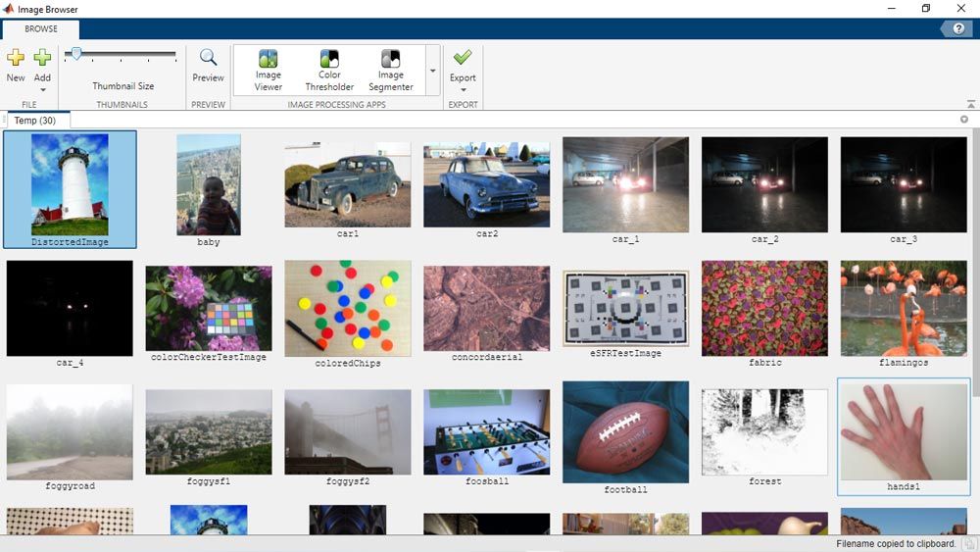Open the Color Thresholder app
The image size is (980, 552).
(329, 59)
